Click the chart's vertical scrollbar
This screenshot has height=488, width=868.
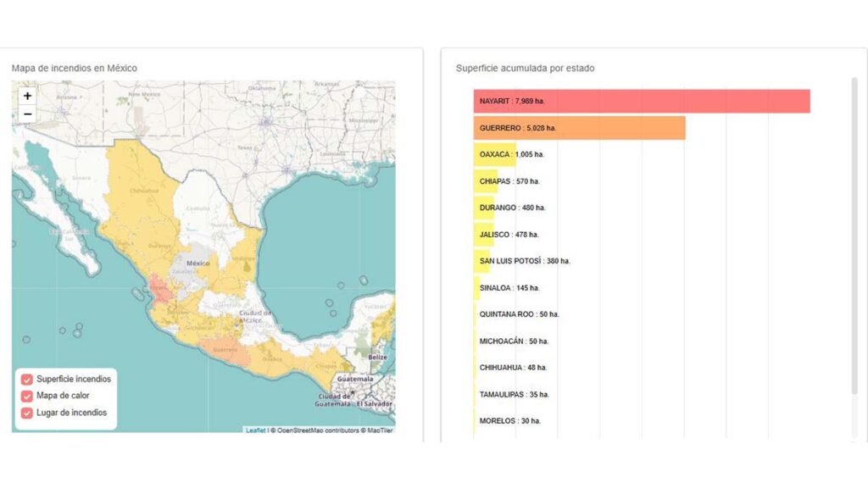[854, 236]
